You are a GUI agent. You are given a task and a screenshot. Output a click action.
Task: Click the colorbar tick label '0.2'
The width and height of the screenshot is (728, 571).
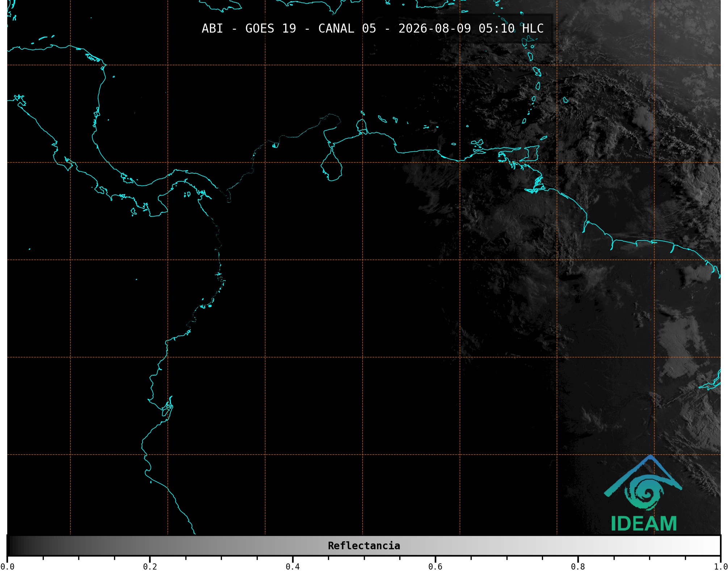[x=150, y=566]
